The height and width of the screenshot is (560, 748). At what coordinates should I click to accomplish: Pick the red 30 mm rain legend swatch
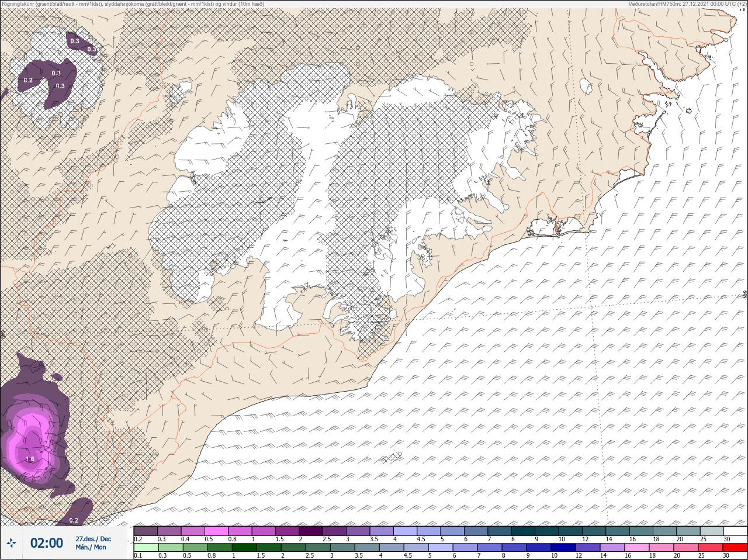click(735, 548)
